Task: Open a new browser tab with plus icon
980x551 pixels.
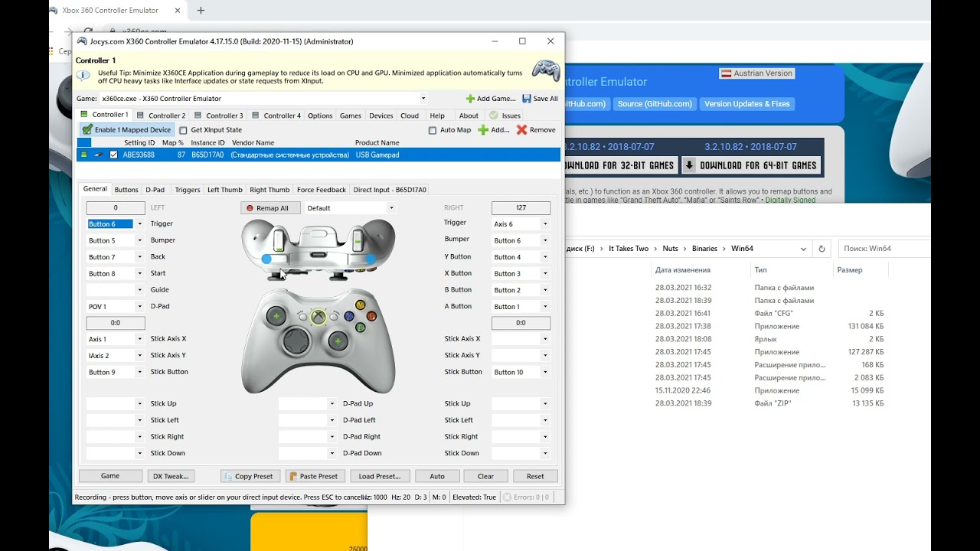Action: tap(201, 11)
